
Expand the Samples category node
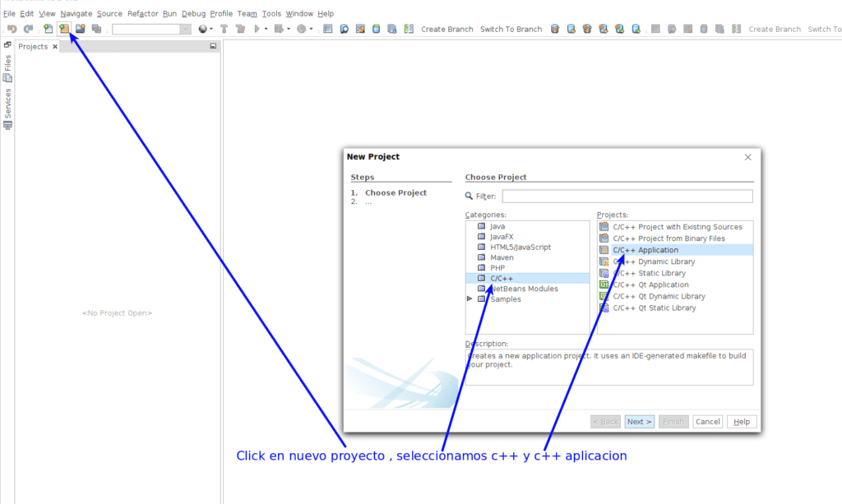(470, 299)
